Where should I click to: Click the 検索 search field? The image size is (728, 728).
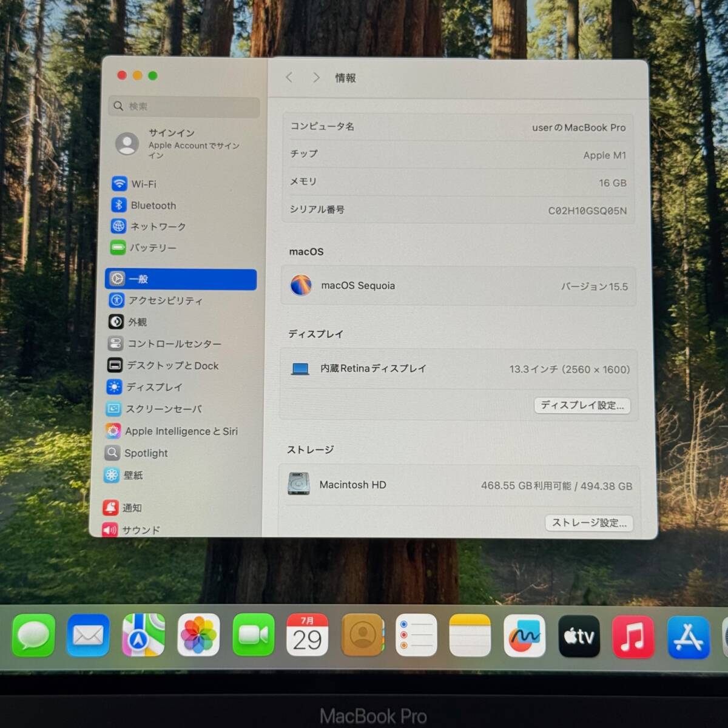click(184, 106)
